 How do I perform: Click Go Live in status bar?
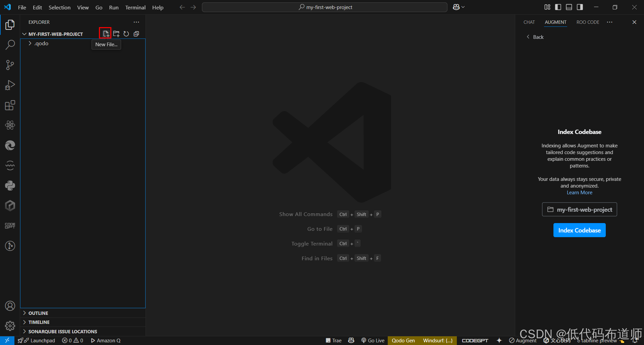[x=373, y=340]
